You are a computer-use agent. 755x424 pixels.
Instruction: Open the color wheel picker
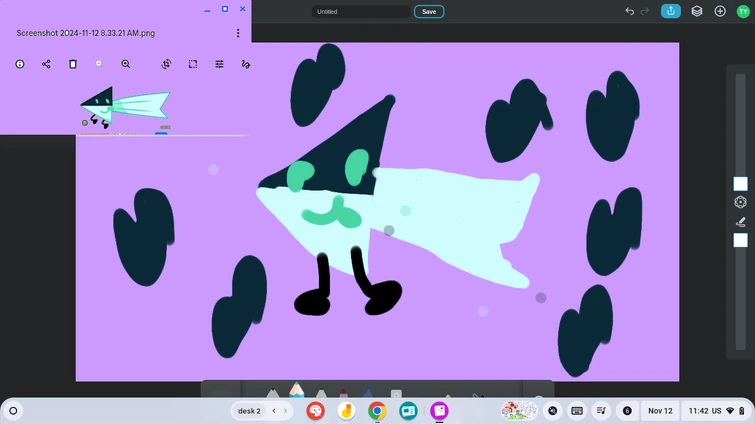coord(740,202)
